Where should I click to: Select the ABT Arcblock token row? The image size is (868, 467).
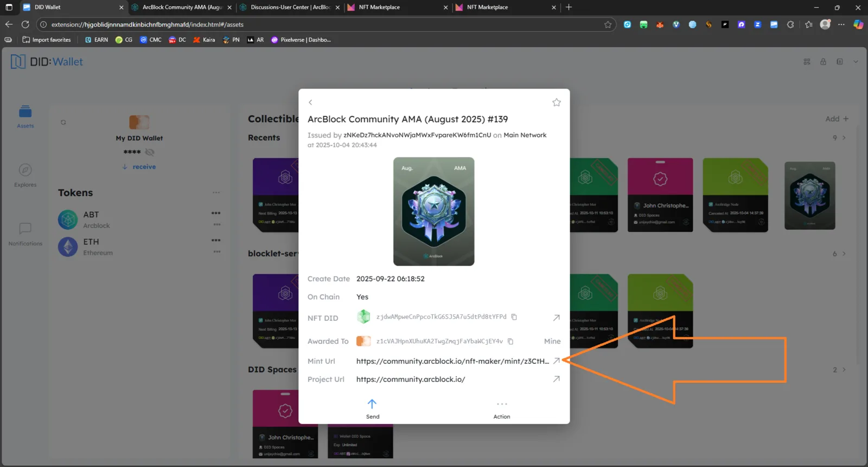coord(139,220)
